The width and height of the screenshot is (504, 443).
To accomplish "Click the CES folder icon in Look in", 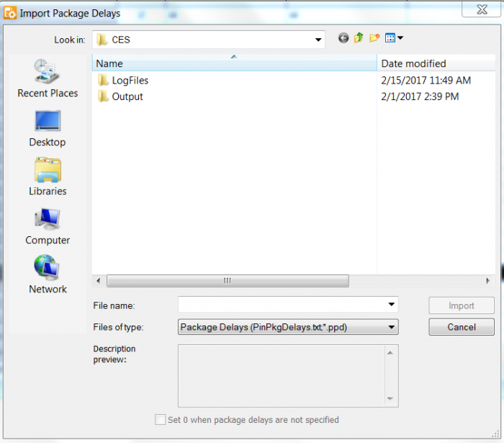I will point(102,40).
